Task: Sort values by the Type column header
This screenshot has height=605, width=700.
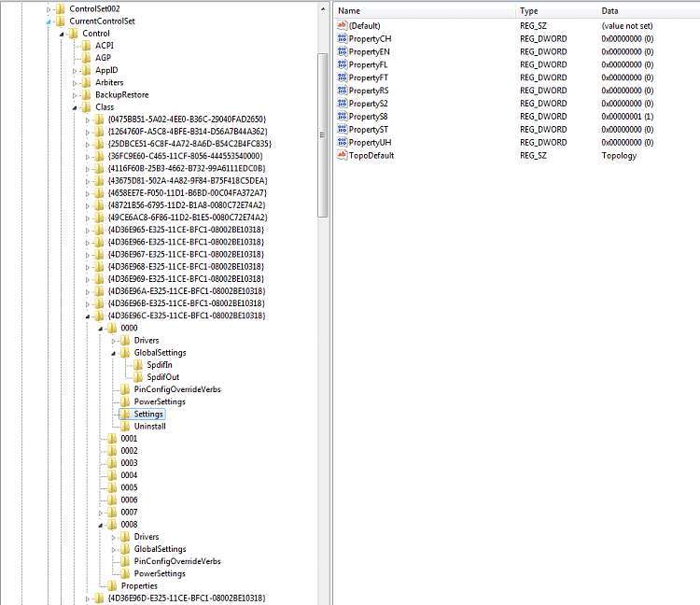Action: coord(556,10)
